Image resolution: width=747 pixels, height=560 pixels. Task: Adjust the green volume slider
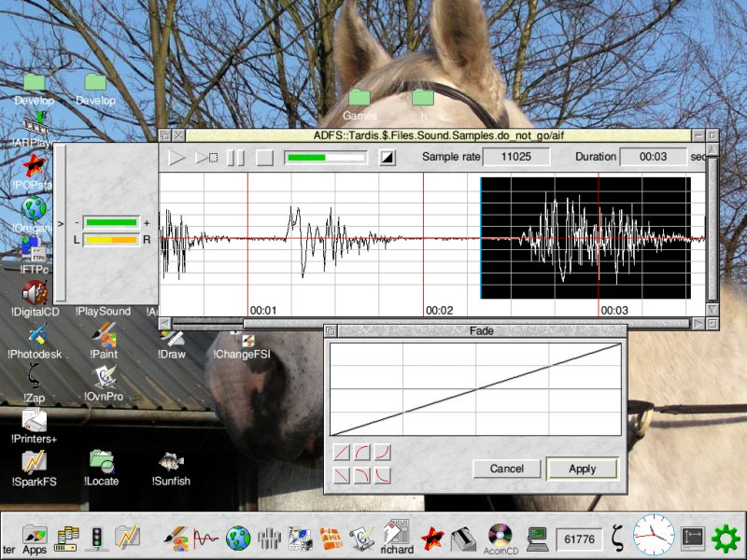point(111,222)
